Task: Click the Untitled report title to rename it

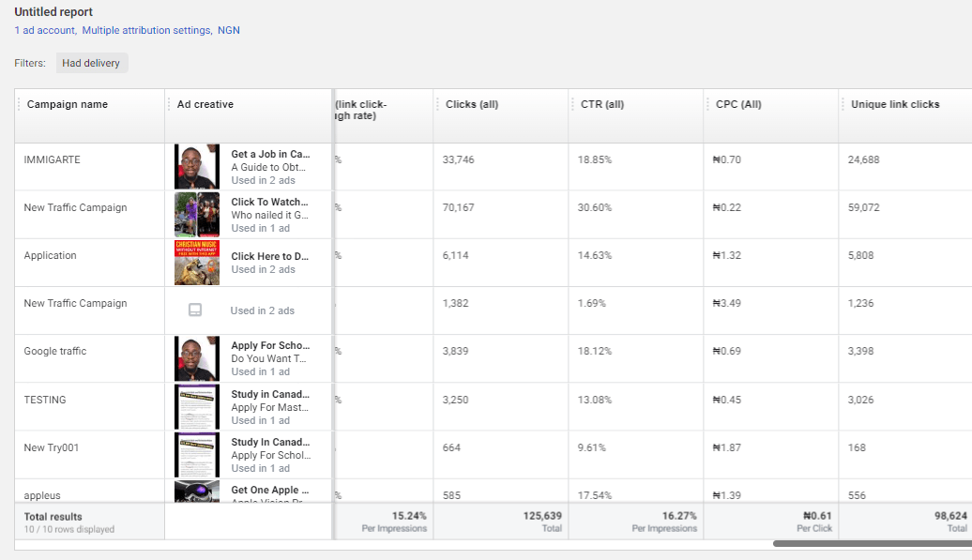Action: [53, 11]
